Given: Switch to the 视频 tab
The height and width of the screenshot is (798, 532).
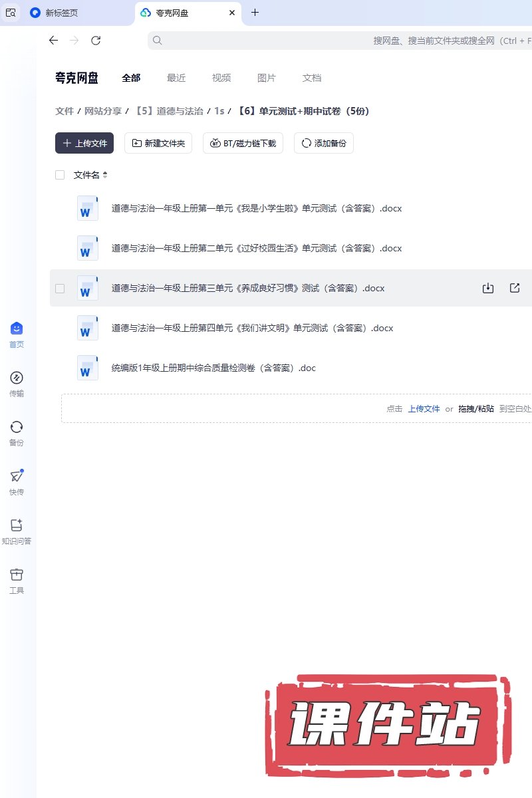Looking at the screenshot, I should click(x=221, y=78).
